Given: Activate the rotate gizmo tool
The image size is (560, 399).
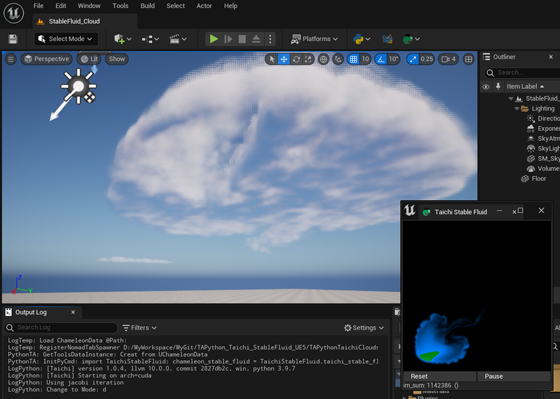Looking at the screenshot, I should point(296,59).
